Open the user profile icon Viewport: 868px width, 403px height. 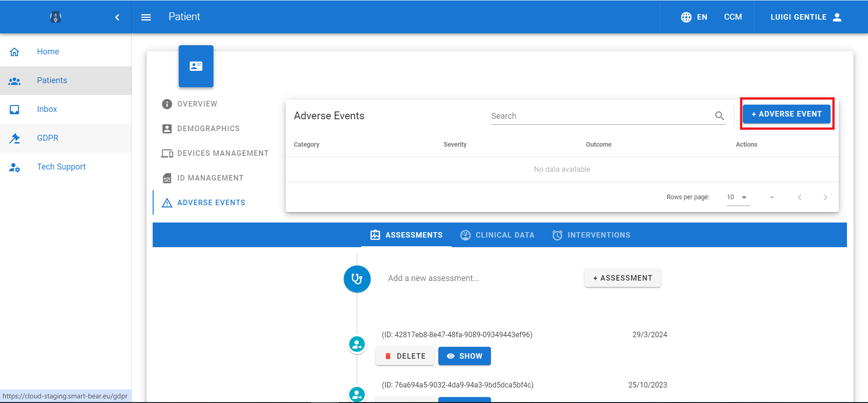[837, 17]
